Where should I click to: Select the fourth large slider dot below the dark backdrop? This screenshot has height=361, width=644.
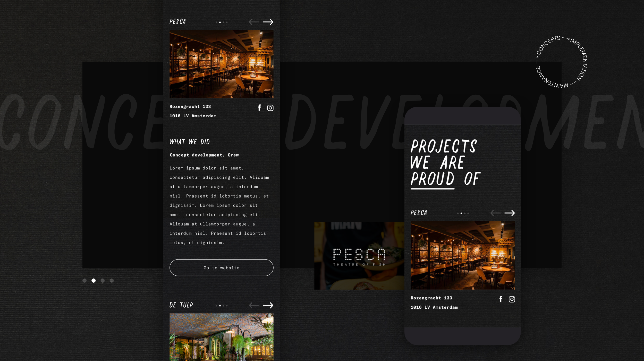coord(112,281)
